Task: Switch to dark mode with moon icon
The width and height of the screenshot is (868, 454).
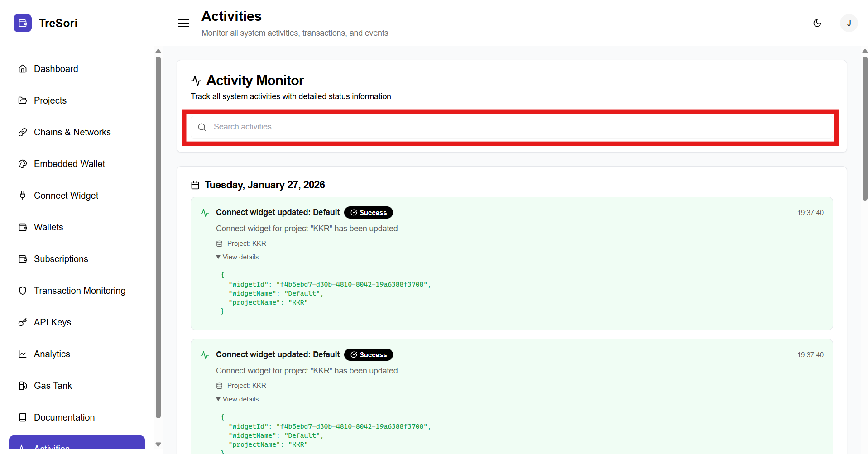Action: 817,23
